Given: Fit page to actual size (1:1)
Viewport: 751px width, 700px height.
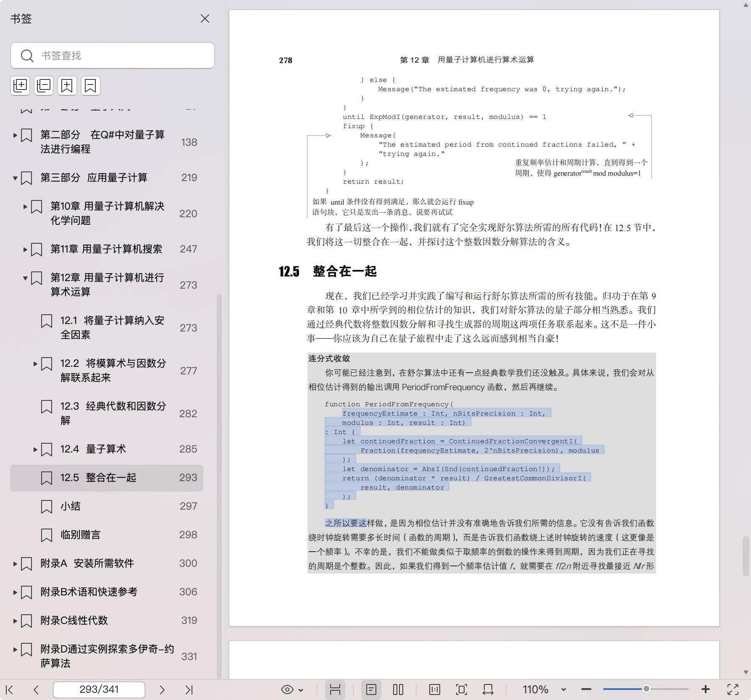Looking at the screenshot, I should (435, 689).
